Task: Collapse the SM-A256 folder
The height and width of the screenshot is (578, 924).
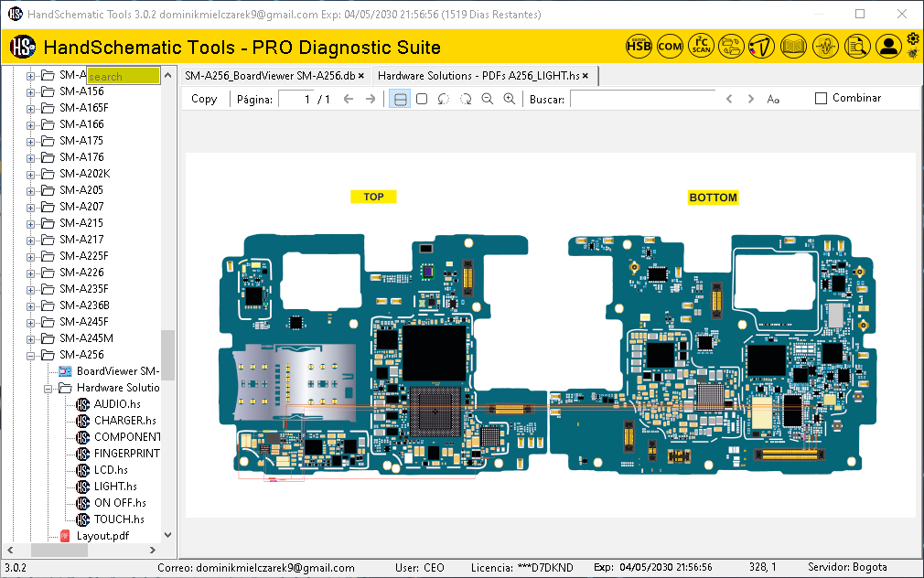Action: coord(30,356)
